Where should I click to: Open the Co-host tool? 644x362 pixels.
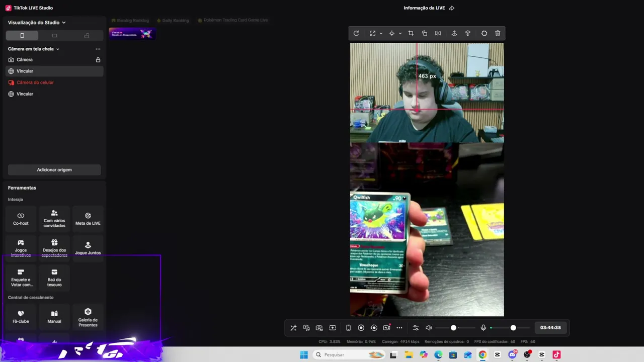click(21, 219)
